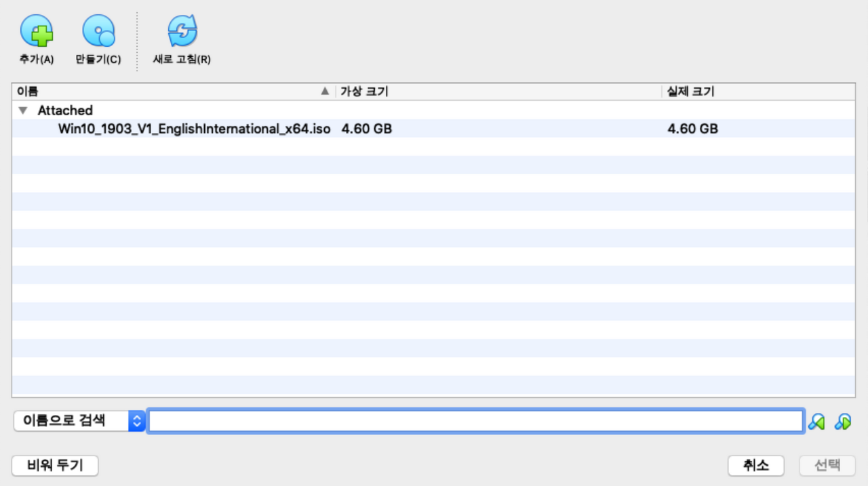Image resolution: width=868 pixels, height=486 pixels.
Task: Click the 추가(A) toolbar label
Action: (37, 60)
